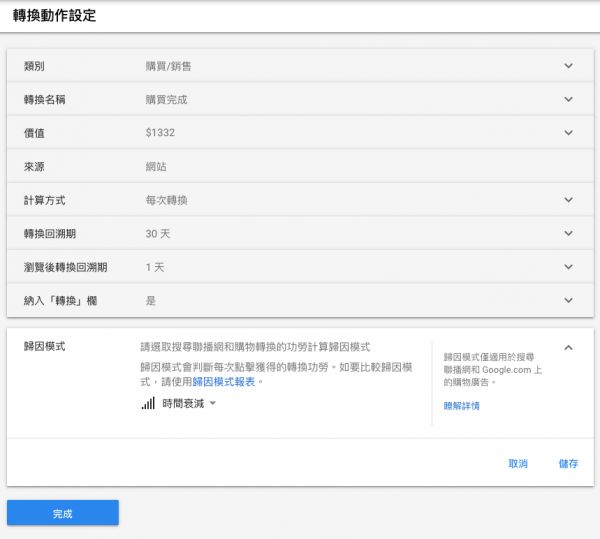
Task: Click the 計算方式 row label
Action: (x=44, y=200)
